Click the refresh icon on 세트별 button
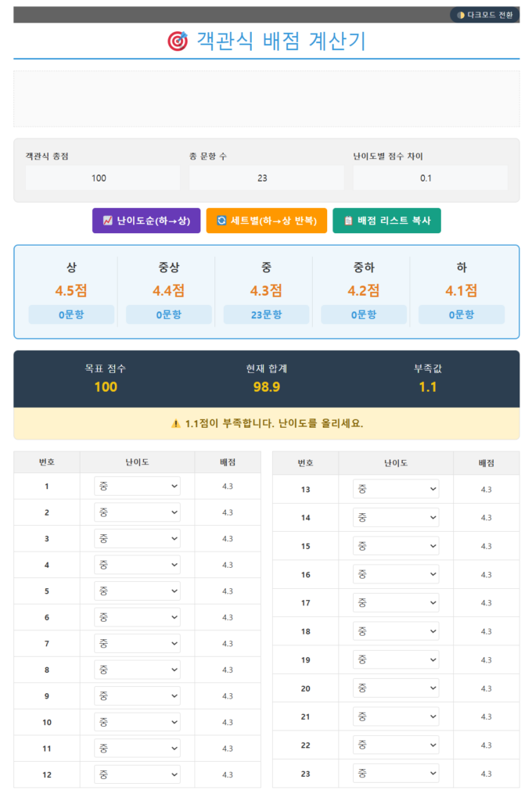Image resolution: width=532 pixels, height=801 pixels. pyautogui.click(x=221, y=221)
